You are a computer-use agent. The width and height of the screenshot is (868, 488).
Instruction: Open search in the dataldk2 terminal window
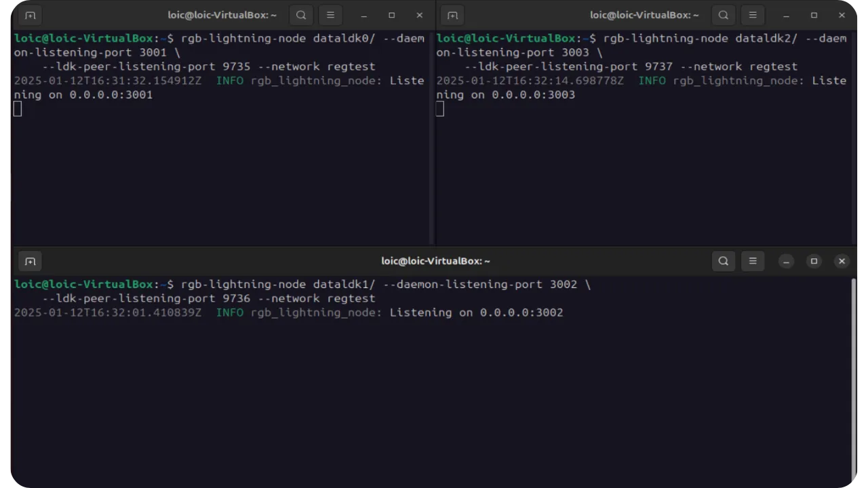[724, 15]
